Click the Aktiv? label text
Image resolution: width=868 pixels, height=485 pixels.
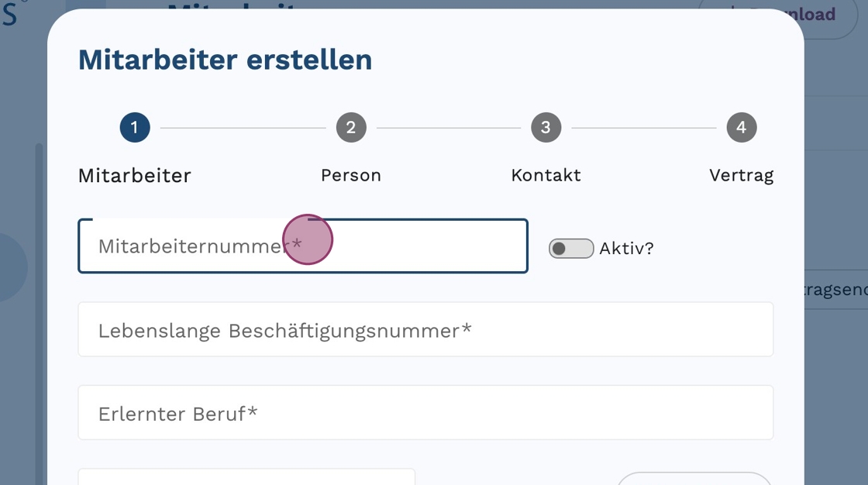click(626, 248)
